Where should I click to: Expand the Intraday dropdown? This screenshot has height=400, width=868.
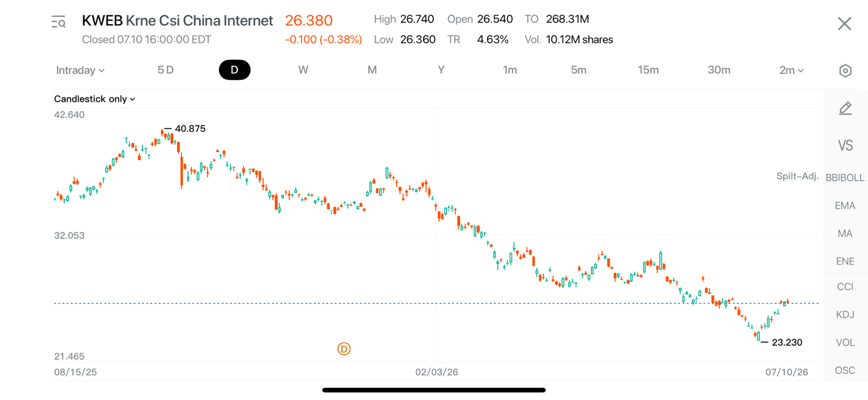pos(80,71)
